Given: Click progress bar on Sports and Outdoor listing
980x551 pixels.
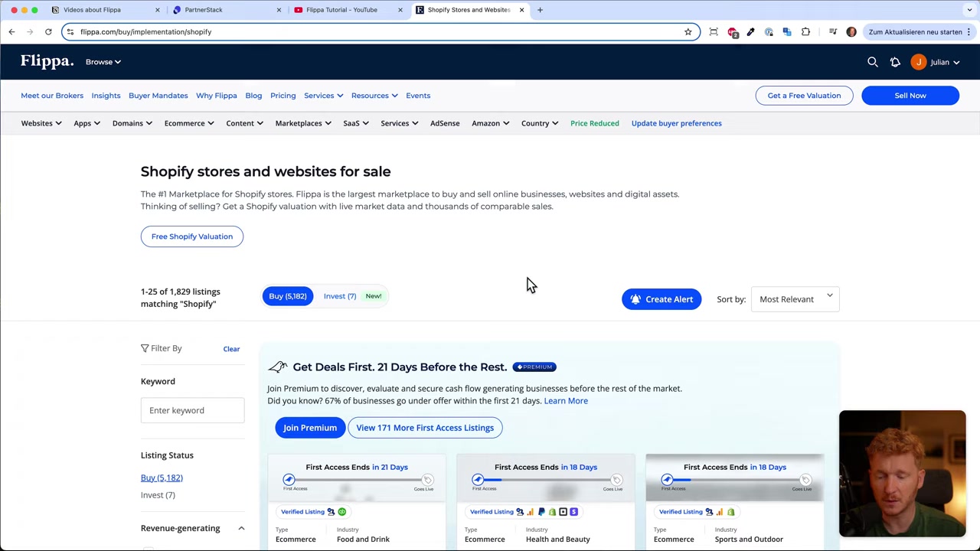Looking at the screenshot, I should 735,480.
